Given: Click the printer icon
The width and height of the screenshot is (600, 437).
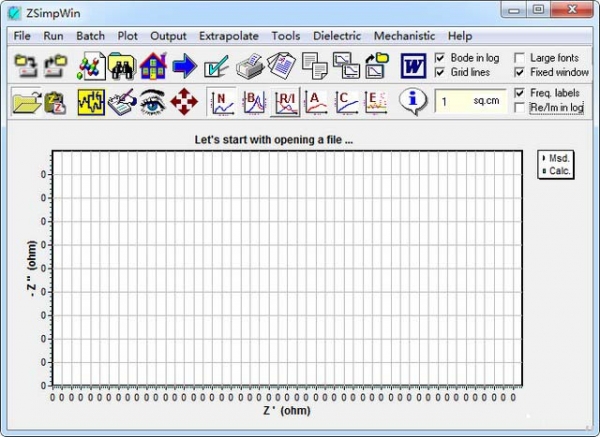Looking at the screenshot, I should coord(250,66).
